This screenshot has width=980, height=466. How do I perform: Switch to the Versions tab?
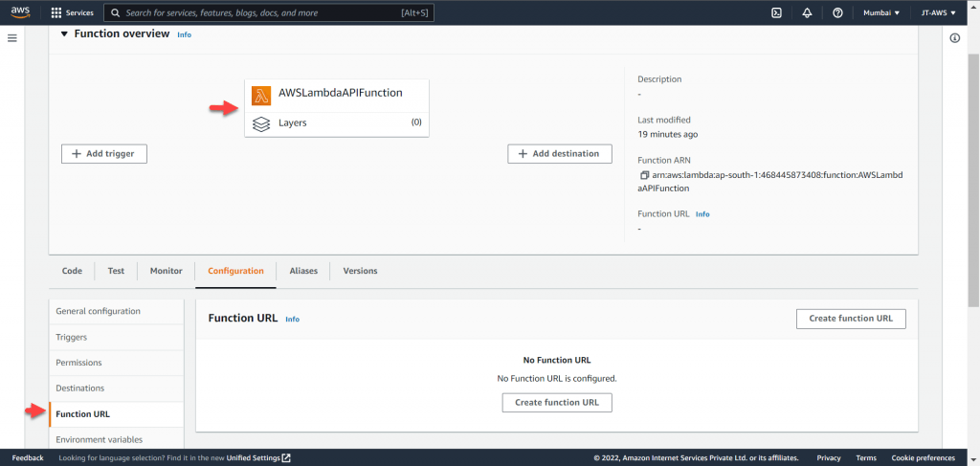[360, 271]
